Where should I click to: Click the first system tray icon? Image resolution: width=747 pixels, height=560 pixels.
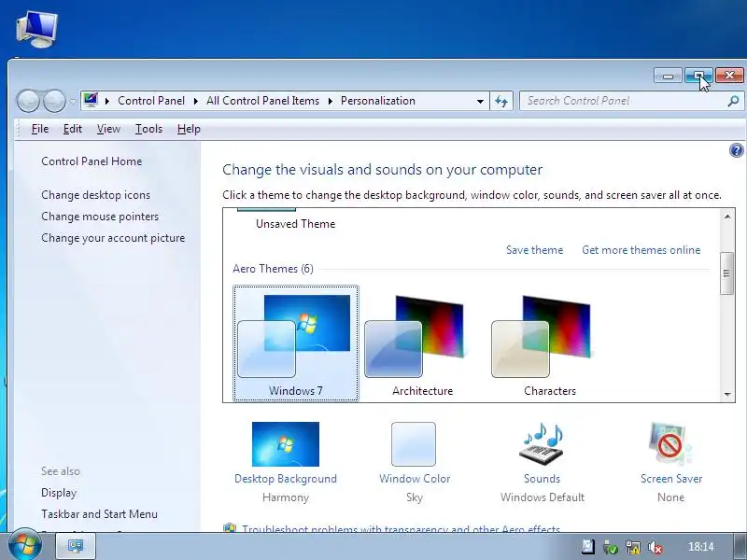tap(588, 547)
